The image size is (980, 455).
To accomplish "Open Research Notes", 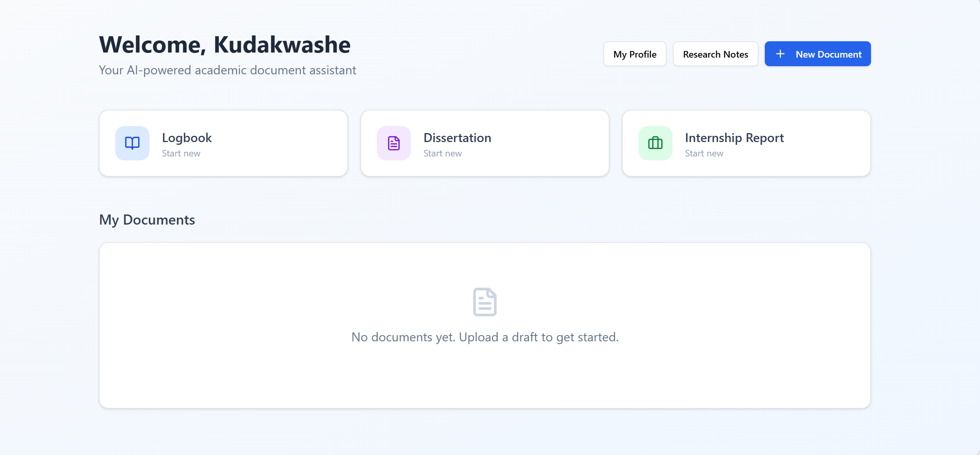I will tap(715, 54).
